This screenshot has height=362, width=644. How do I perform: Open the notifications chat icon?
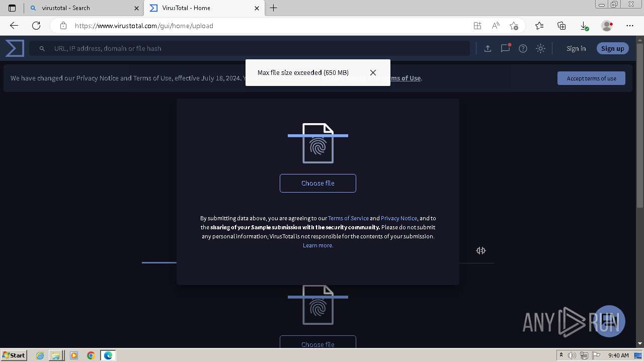[x=506, y=48]
